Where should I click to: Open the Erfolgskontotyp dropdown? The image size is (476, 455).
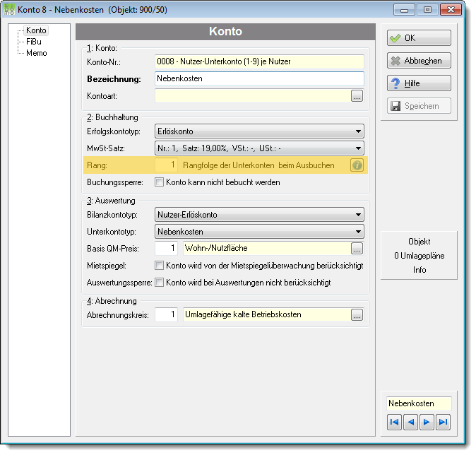pos(259,131)
